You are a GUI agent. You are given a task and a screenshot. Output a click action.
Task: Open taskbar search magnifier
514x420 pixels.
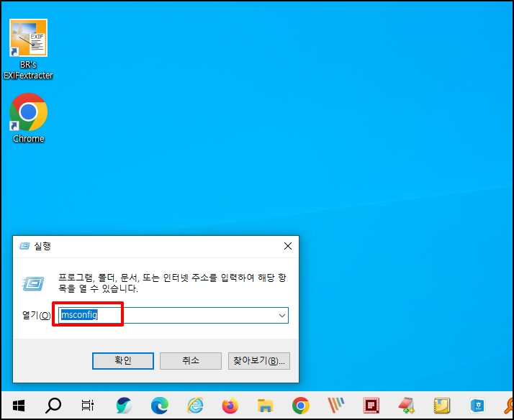point(53,406)
